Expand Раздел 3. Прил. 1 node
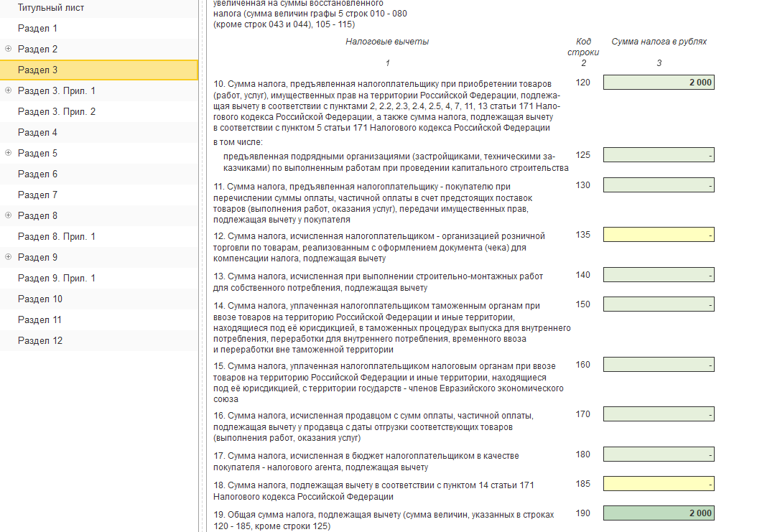The image size is (757, 532). coord(9,90)
